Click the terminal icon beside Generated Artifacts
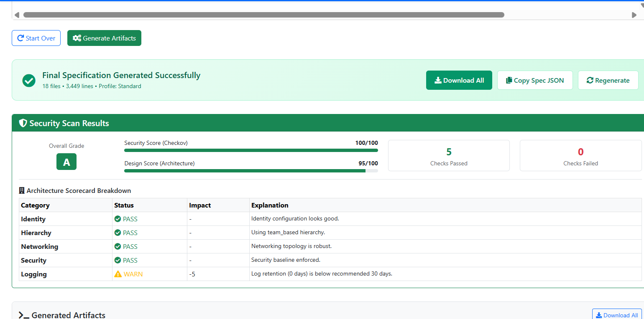 pos(23,315)
